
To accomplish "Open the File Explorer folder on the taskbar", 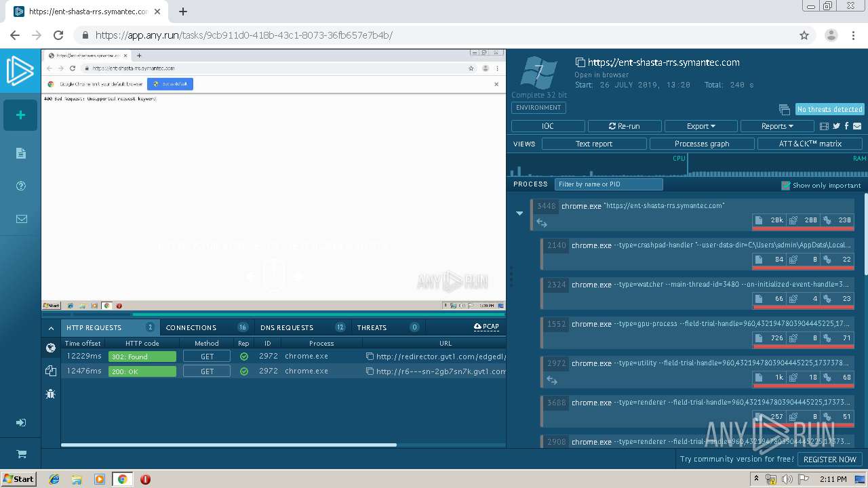I will pos(77,479).
